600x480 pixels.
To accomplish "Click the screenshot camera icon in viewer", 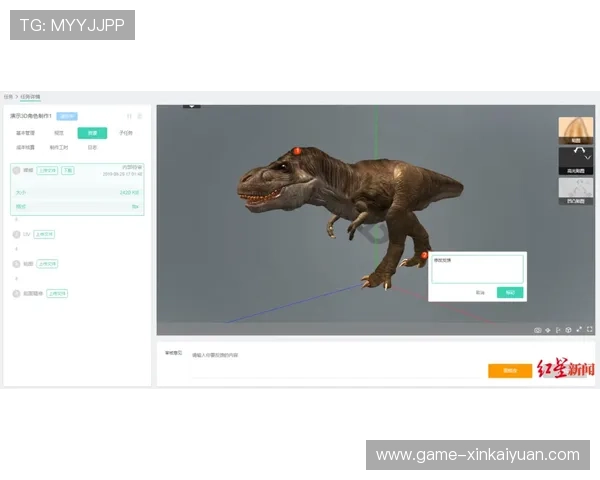I will point(537,329).
